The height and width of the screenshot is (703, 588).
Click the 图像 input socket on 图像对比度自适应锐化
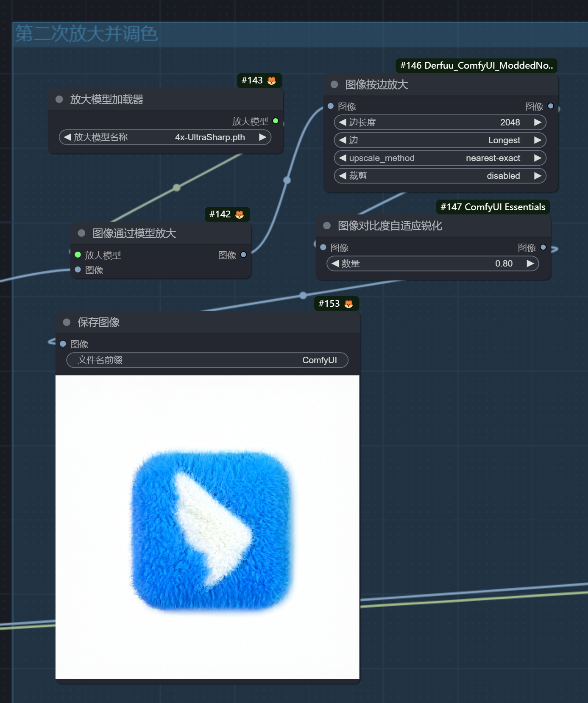tap(323, 247)
